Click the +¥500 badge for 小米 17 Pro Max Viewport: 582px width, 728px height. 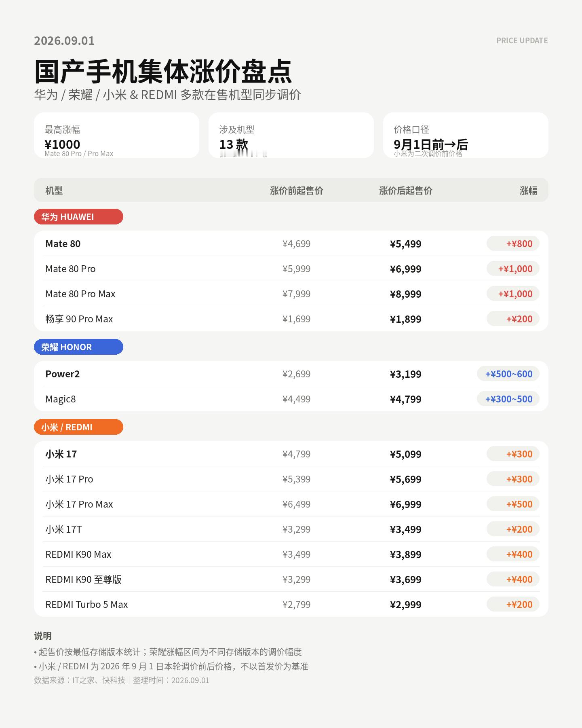pos(513,504)
